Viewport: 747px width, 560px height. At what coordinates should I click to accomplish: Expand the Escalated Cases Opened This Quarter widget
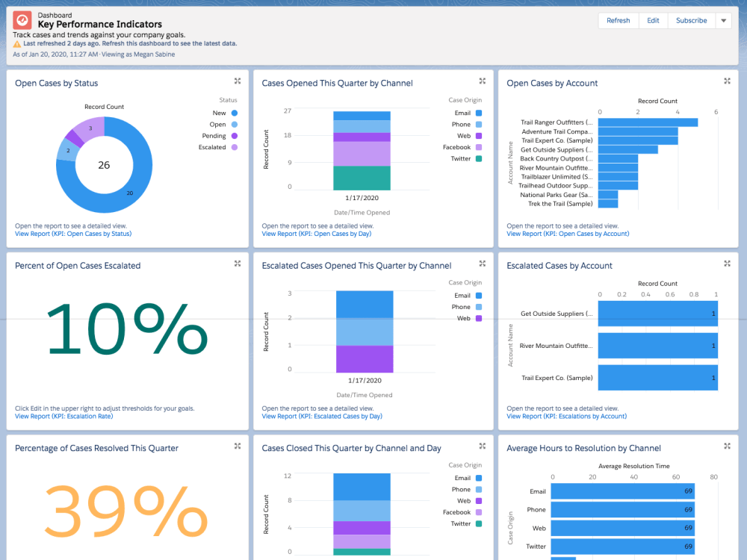tap(482, 263)
